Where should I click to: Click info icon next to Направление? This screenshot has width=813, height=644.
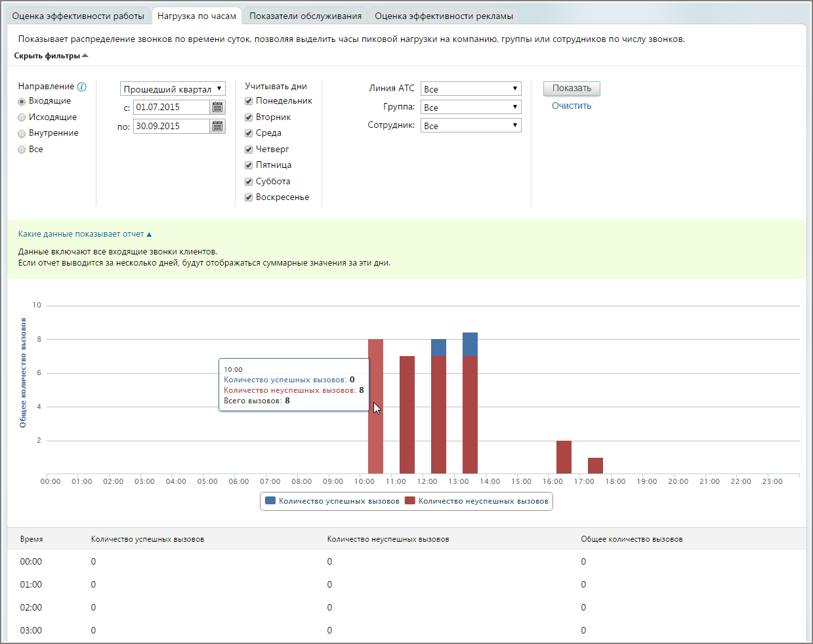[82, 87]
